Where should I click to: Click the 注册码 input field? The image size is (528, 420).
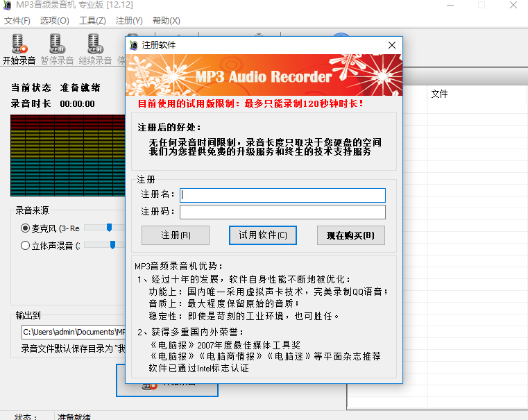[282, 212]
